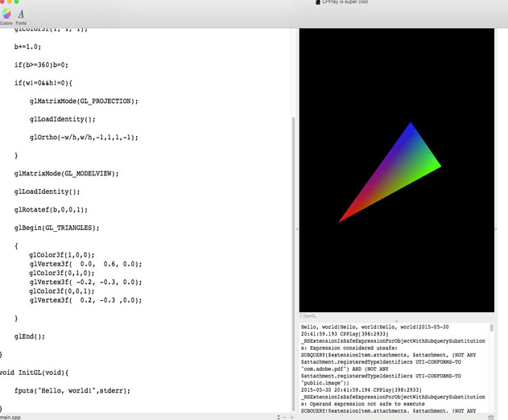Click the console log text area
This screenshot has height=420, width=508.
tap(394, 369)
